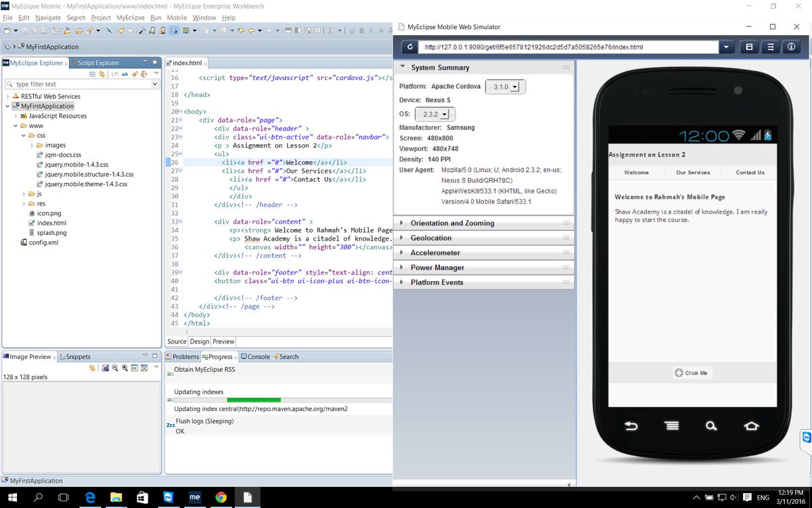Click the TeamViewer side tab icon
This screenshot has width=812, height=508.
click(806, 438)
